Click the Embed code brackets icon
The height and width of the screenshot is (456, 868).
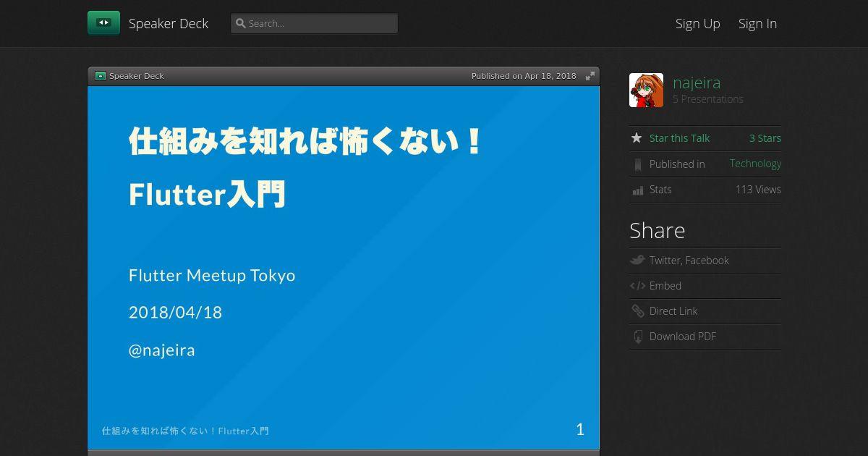(x=637, y=286)
